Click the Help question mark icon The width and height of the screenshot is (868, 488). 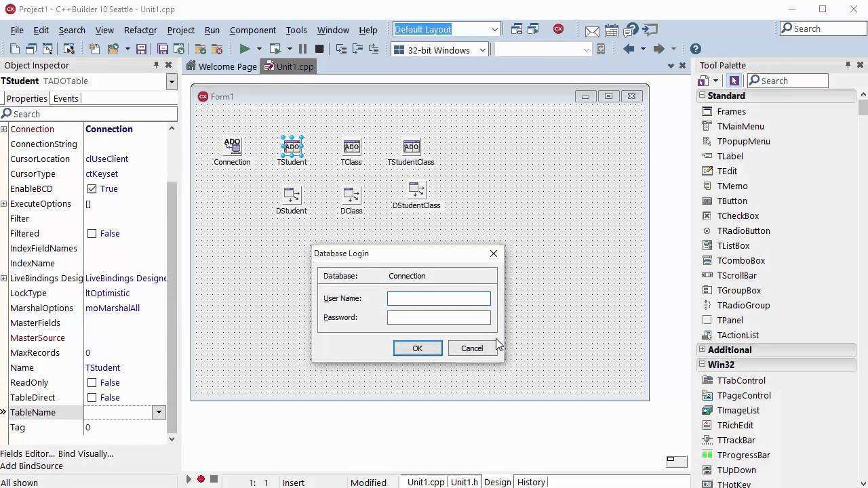click(695, 49)
